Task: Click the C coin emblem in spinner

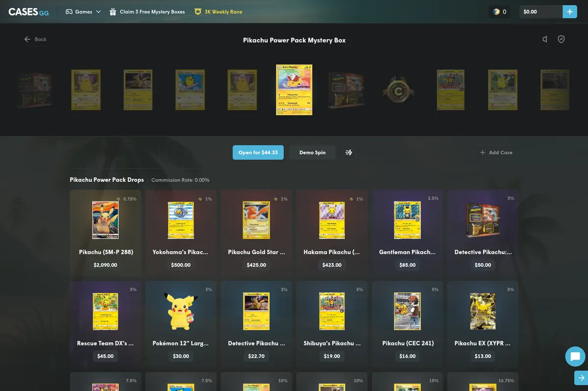Action: click(x=398, y=90)
